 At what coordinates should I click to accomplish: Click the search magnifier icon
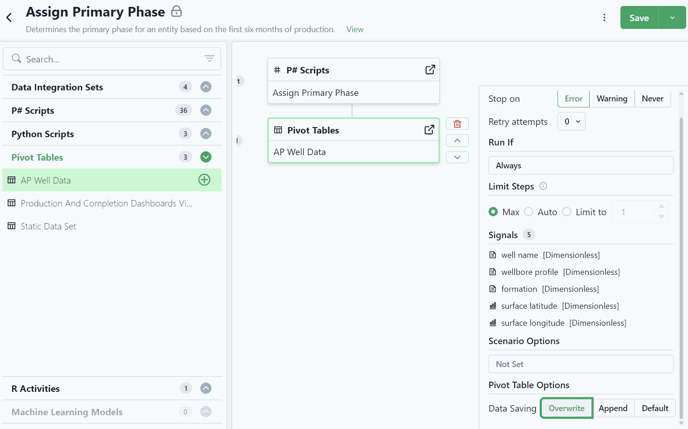point(16,58)
